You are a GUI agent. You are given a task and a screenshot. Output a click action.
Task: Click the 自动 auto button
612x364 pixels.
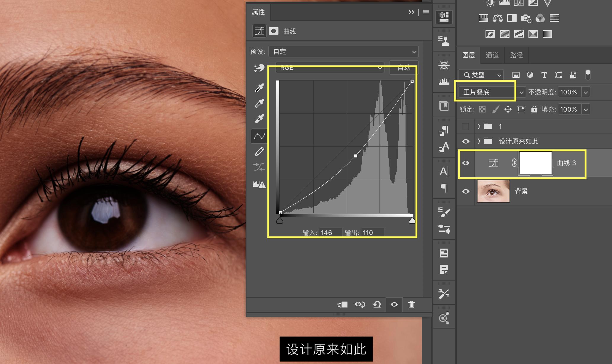click(404, 68)
